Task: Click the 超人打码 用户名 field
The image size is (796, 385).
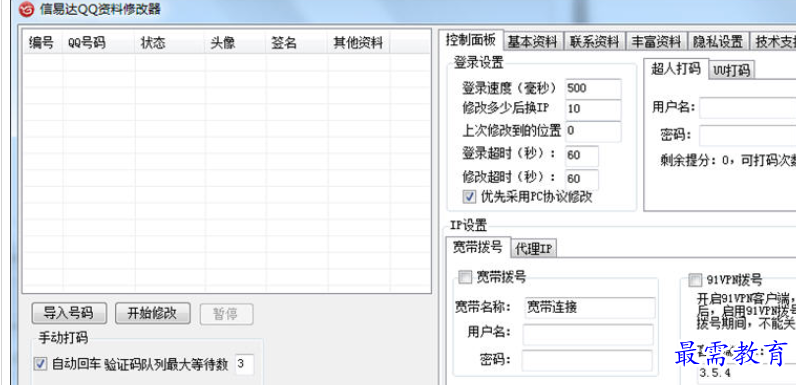Action: [747, 108]
